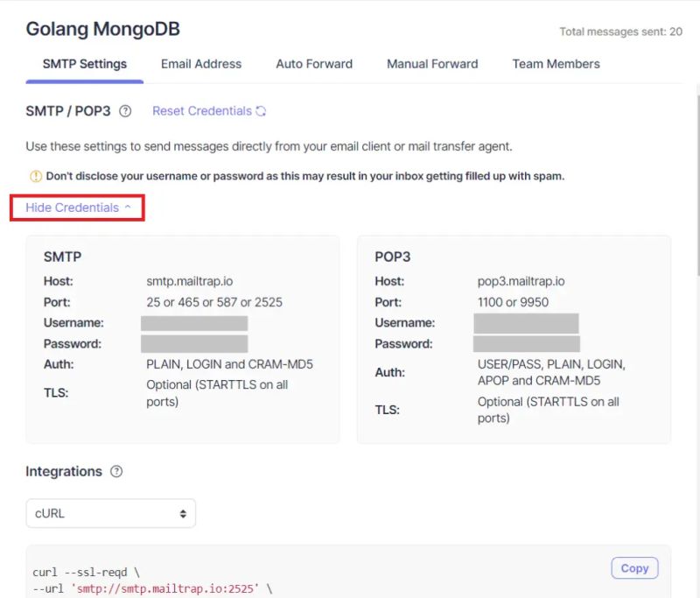Switch to the Email Address tab
The height and width of the screenshot is (598, 700).
point(200,64)
